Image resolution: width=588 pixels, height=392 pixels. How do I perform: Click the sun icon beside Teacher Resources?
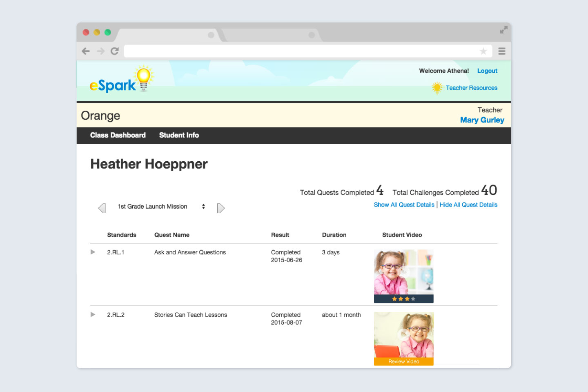click(x=437, y=88)
